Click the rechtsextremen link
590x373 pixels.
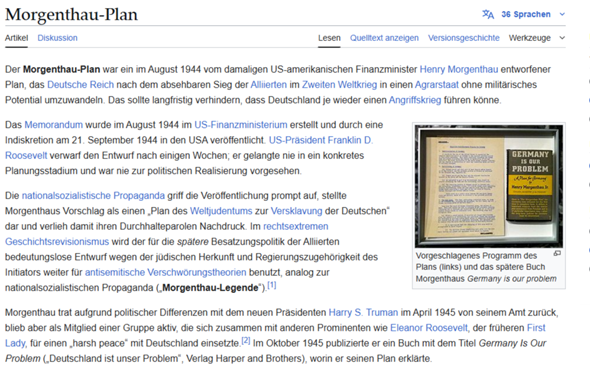point(295,227)
